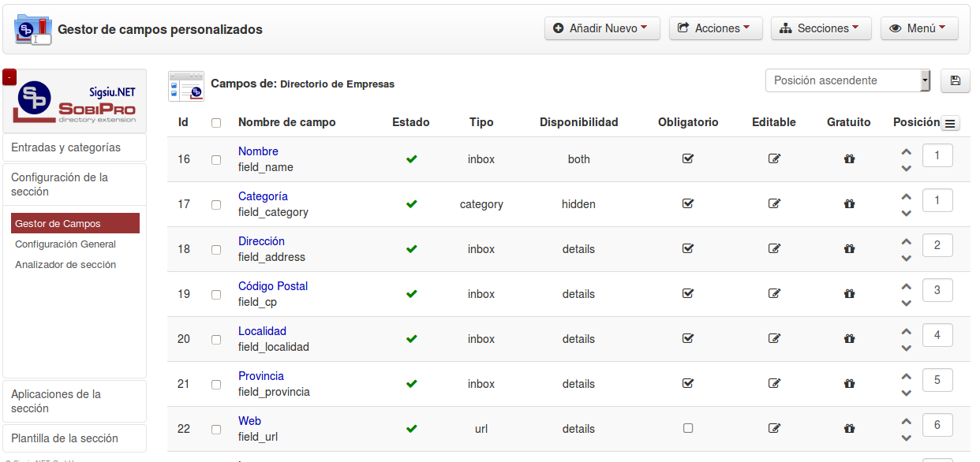The image size is (980, 462).
Task: Expand Aplicaciones de la sección panel
Action: (x=75, y=401)
